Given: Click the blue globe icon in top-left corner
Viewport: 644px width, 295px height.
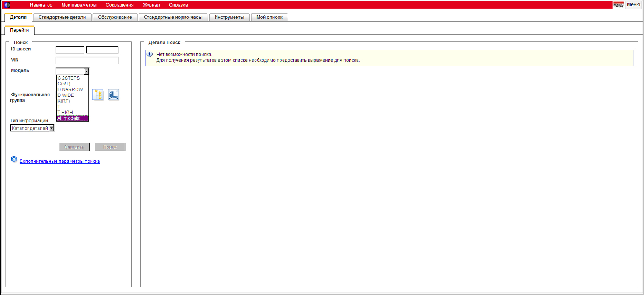Looking at the screenshot, I should [7, 5].
